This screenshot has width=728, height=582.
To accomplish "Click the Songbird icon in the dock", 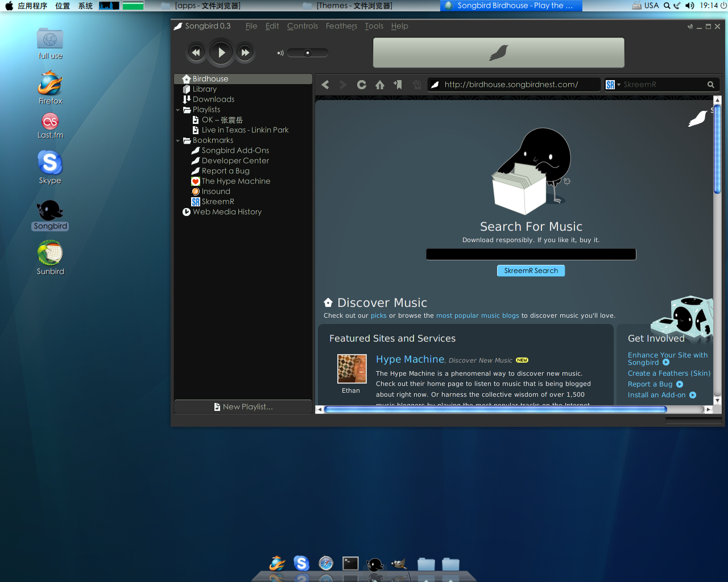I will click(375, 564).
